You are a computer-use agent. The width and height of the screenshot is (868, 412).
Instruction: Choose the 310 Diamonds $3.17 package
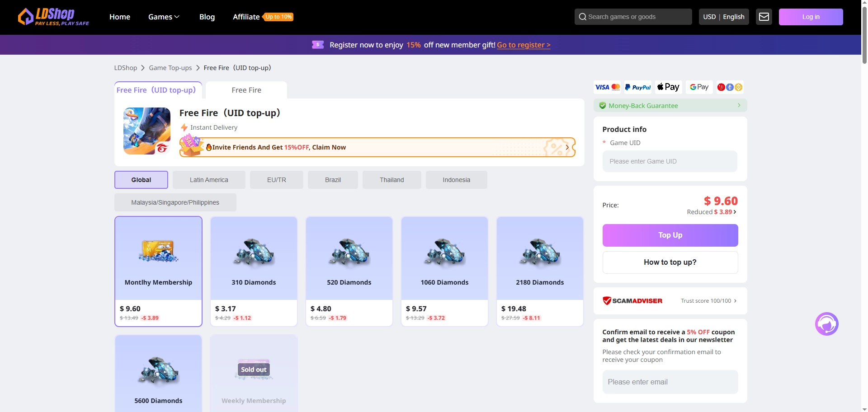(254, 271)
